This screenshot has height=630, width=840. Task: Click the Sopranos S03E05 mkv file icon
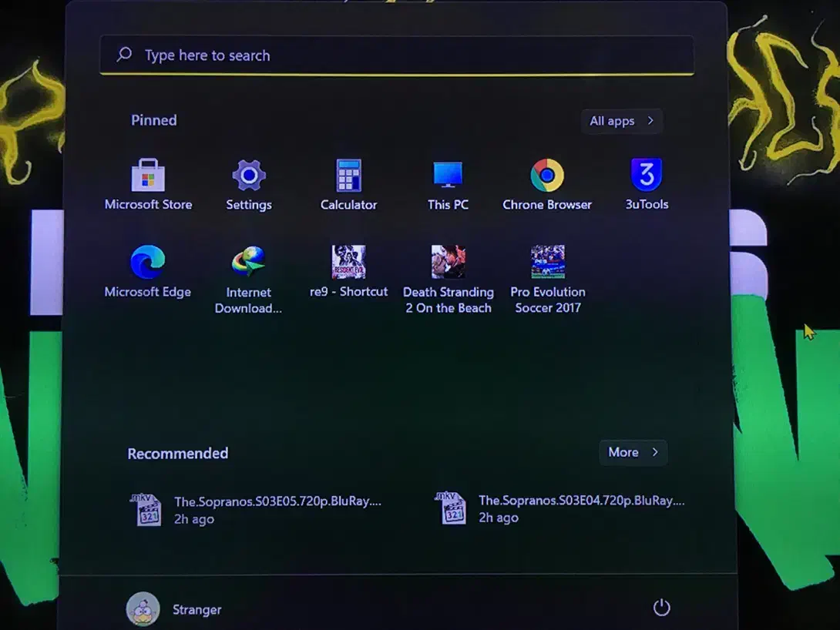146,510
